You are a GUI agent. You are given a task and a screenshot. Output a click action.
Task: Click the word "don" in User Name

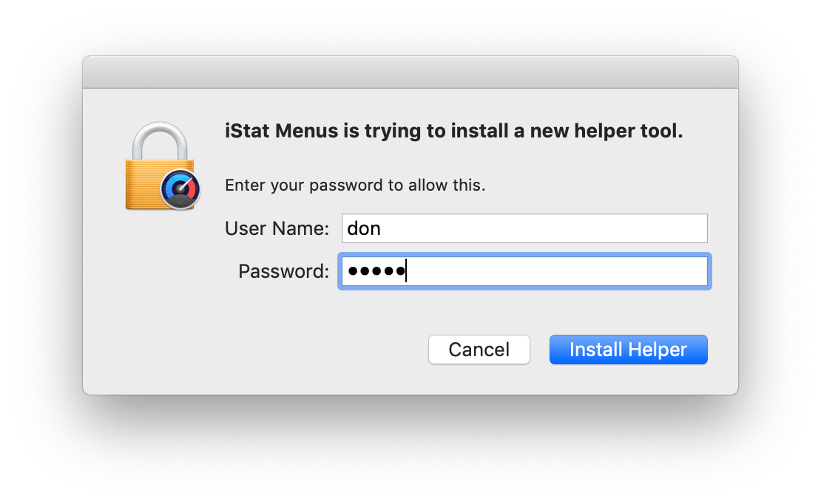(364, 228)
